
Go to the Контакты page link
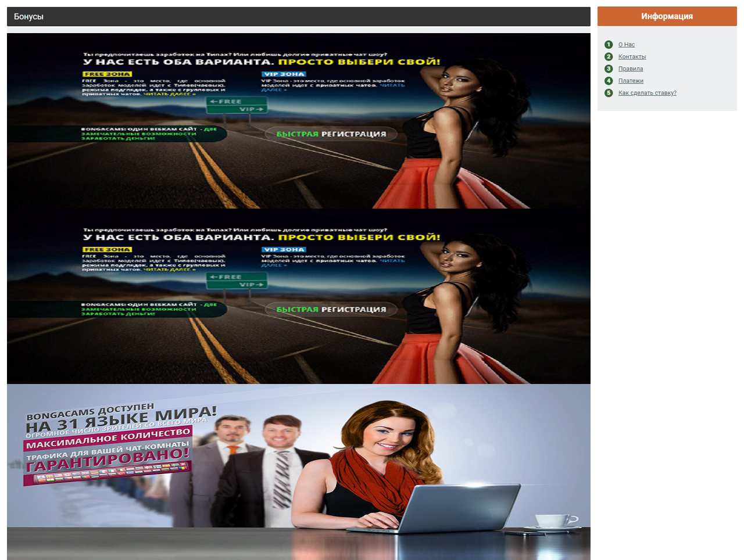click(632, 57)
